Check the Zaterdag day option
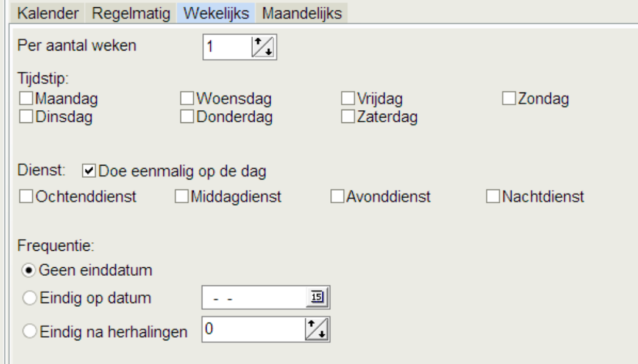This screenshot has height=364, width=638. pos(347,115)
